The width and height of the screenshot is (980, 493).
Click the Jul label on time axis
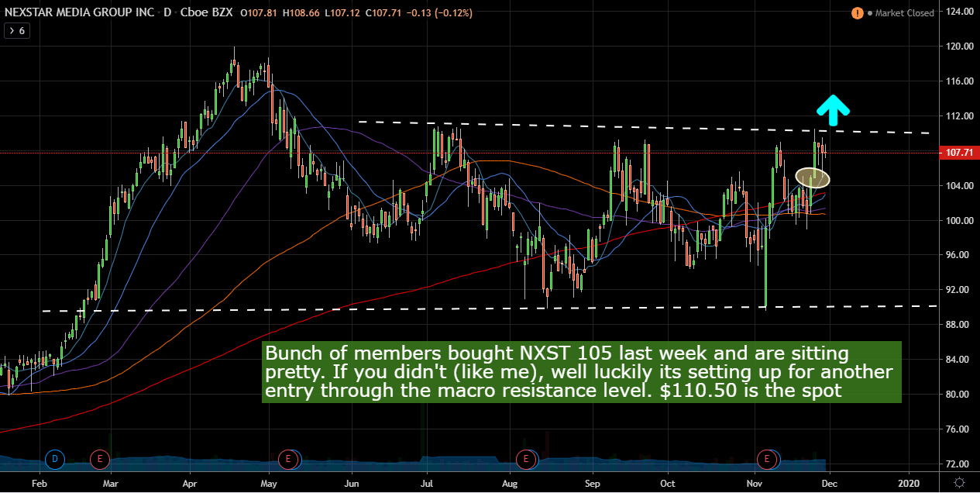point(427,482)
